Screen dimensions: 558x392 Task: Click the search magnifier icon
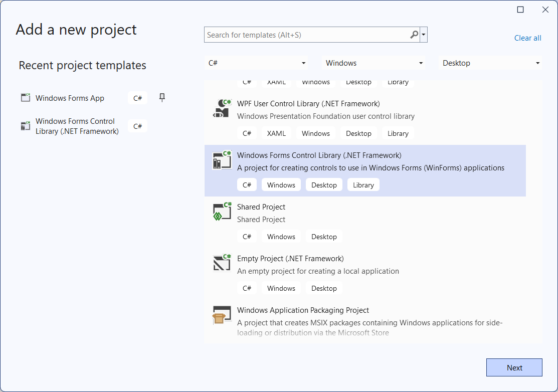point(414,35)
